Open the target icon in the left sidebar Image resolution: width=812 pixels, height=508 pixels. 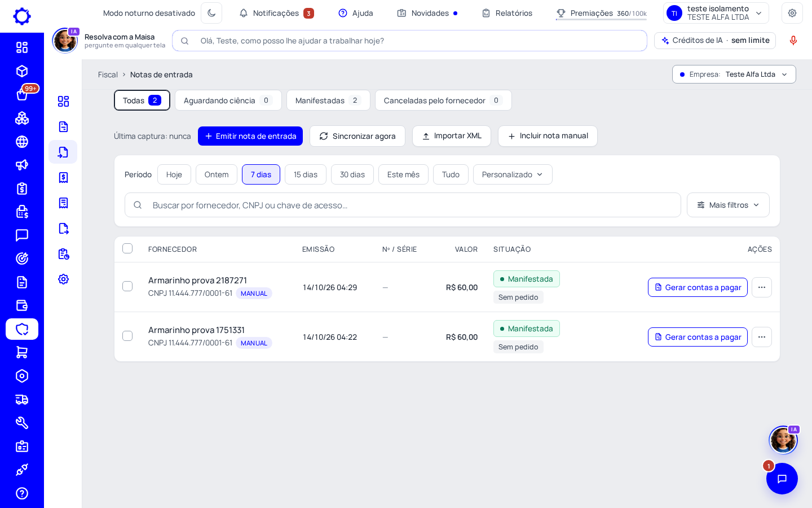pyautogui.click(x=22, y=259)
